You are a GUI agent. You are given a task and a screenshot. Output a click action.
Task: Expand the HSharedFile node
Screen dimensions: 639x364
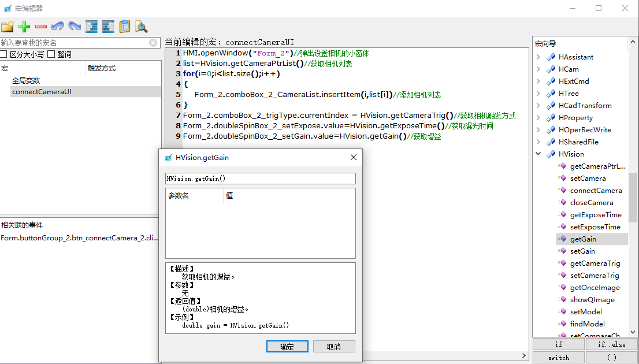538,142
